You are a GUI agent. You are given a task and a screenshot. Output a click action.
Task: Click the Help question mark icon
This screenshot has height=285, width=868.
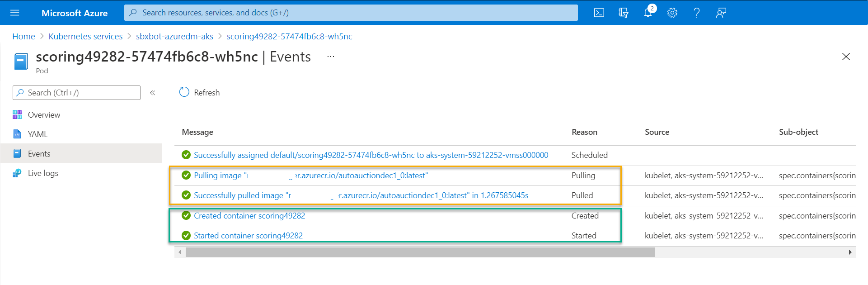(697, 13)
